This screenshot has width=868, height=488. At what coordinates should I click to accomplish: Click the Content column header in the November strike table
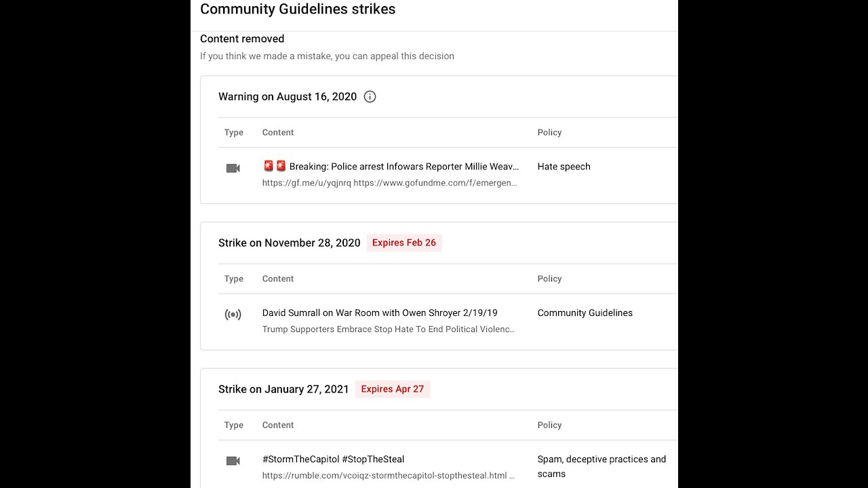pos(278,279)
